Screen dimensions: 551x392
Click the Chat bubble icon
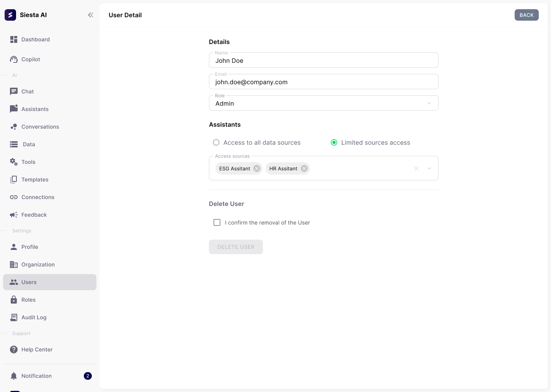pos(14,91)
